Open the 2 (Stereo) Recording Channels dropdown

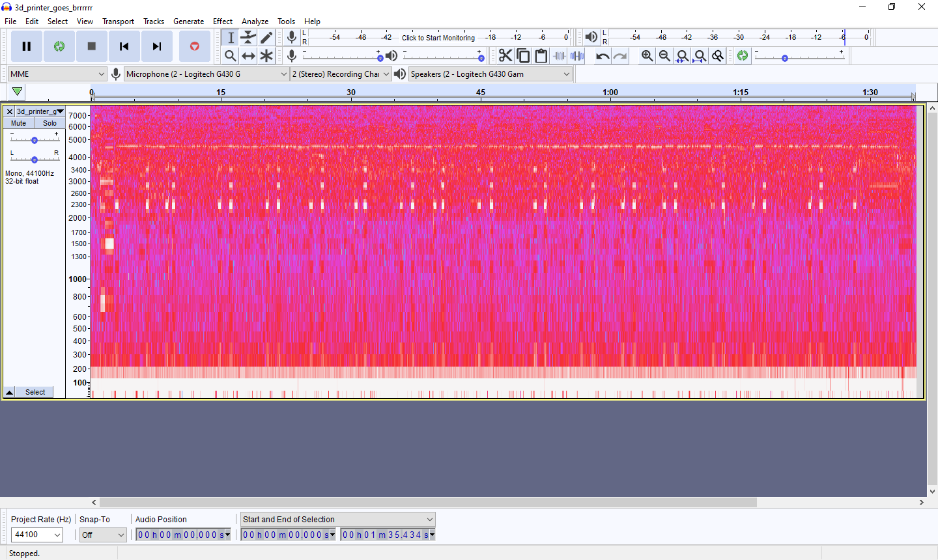click(x=341, y=74)
